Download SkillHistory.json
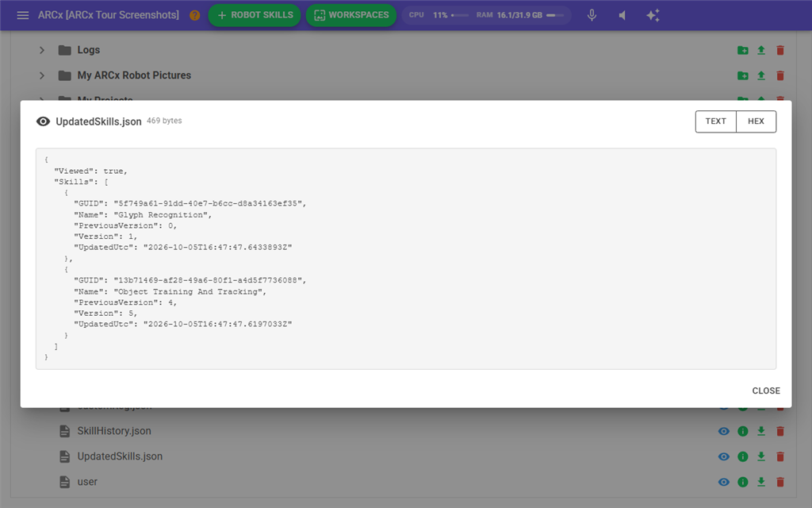Screen dimensions: 812x508 (x=761, y=431)
